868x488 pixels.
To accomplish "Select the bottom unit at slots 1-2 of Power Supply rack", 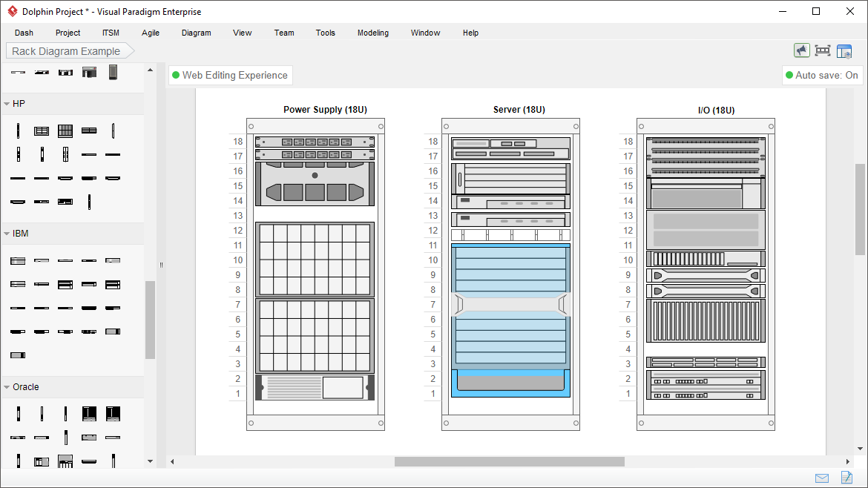I will [315, 387].
